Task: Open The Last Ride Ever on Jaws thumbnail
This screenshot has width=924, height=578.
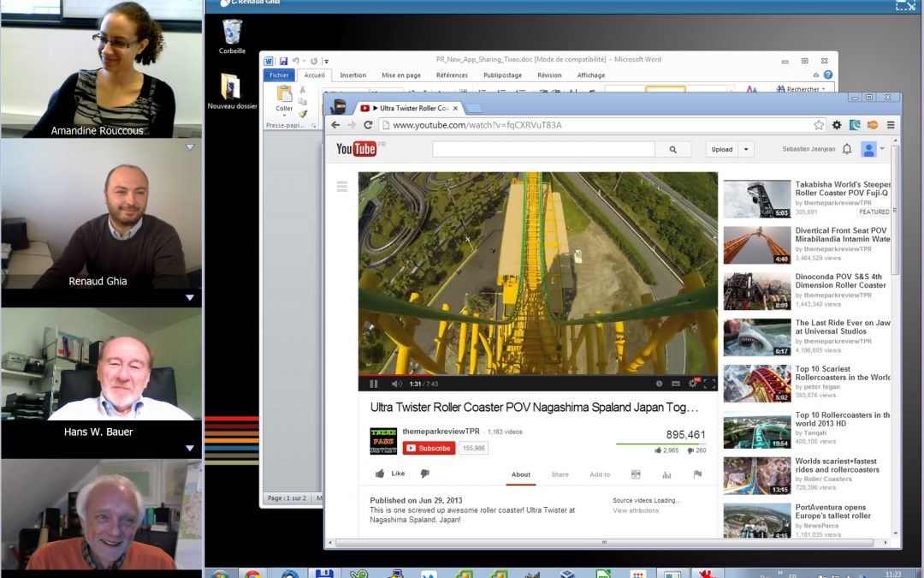Action: coord(756,337)
